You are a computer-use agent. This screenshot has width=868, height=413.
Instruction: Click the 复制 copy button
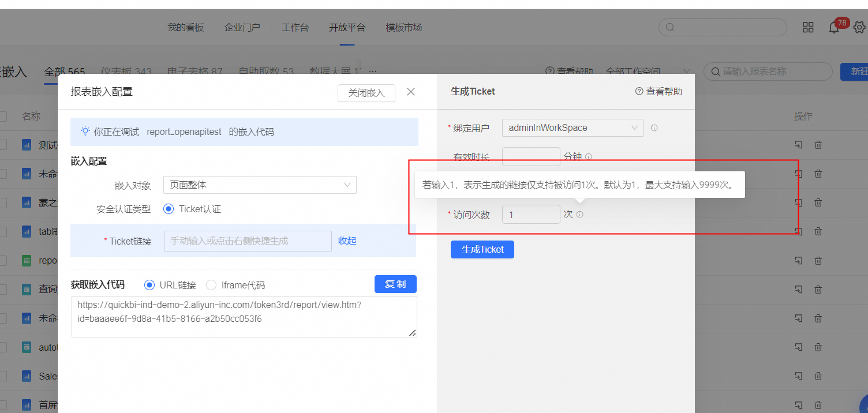[x=395, y=284]
